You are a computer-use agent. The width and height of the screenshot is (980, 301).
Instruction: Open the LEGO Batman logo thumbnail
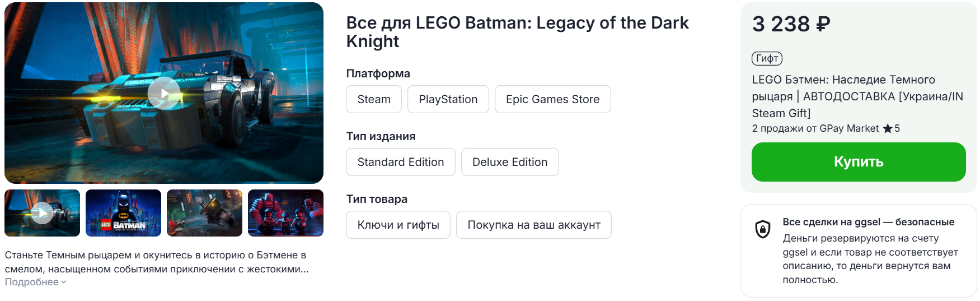123,213
